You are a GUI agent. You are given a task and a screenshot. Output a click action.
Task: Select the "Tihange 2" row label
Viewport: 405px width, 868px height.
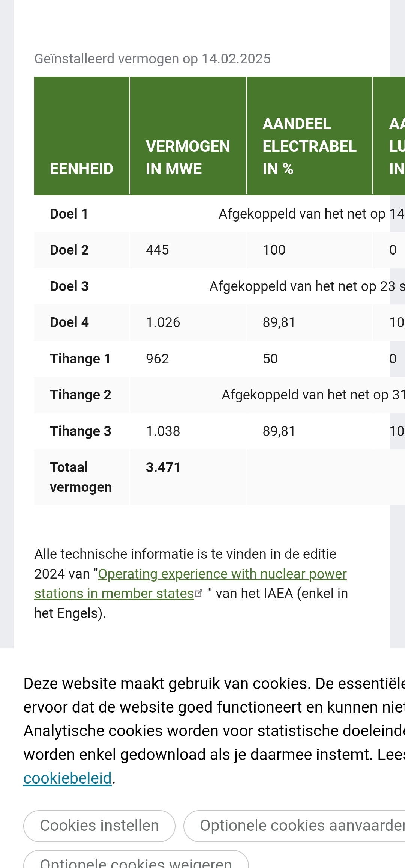(81, 395)
